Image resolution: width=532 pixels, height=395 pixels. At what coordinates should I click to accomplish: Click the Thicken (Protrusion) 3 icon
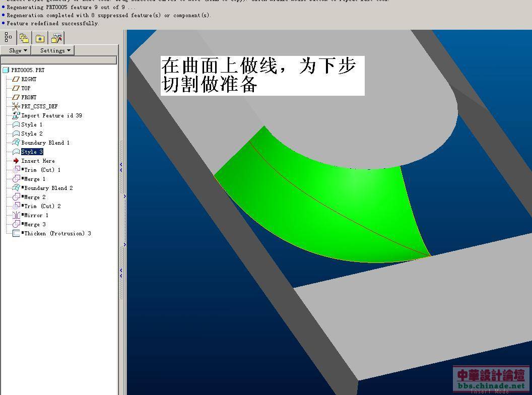point(16,233)
